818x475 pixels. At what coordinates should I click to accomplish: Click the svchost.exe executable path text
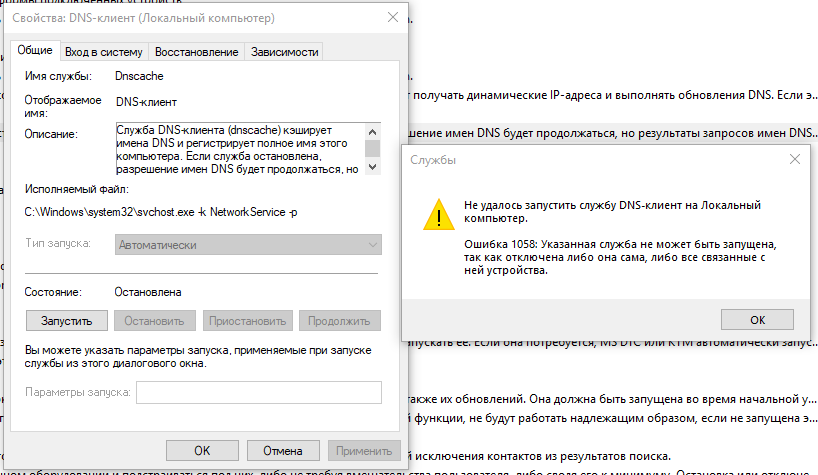(x=161, y=212)
